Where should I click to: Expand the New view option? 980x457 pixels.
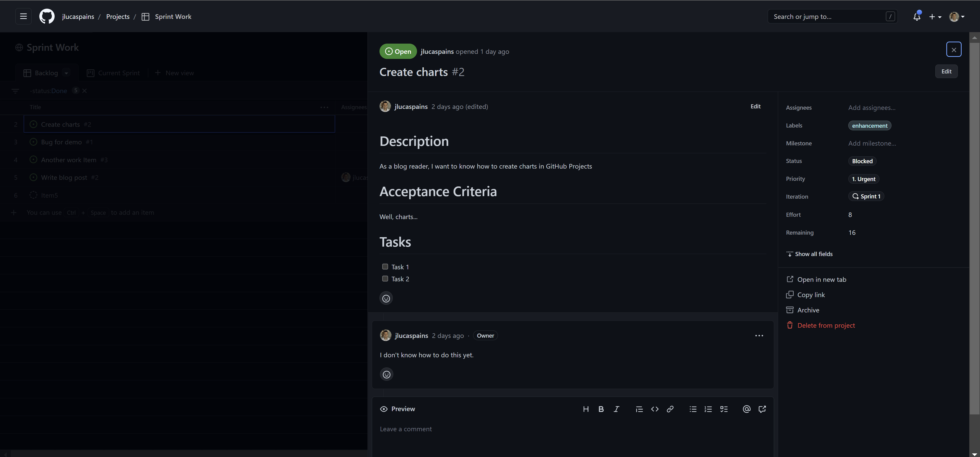point(174,73)
